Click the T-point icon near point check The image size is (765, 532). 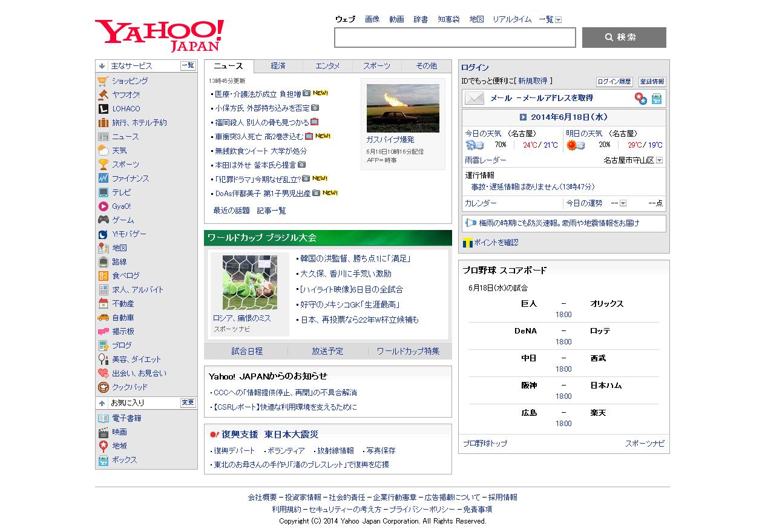(x=467, y=243)
